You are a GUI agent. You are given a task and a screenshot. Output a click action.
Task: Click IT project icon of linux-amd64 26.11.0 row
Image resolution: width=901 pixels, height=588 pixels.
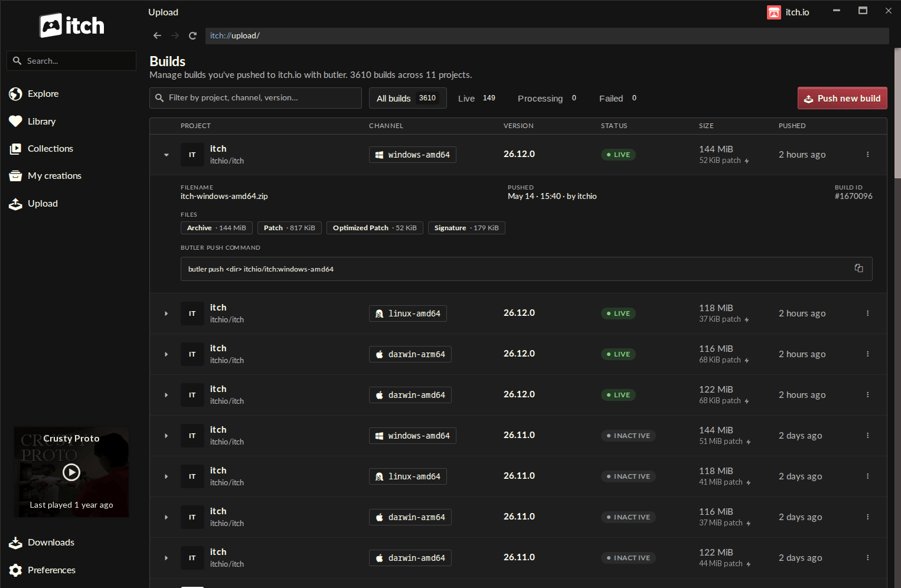(x=192, y=476)
